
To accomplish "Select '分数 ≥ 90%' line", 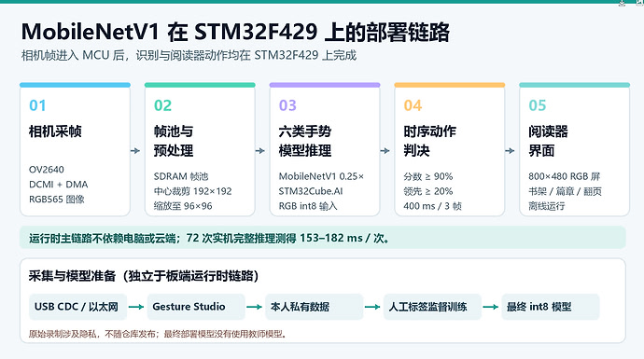I will point(428,176).
